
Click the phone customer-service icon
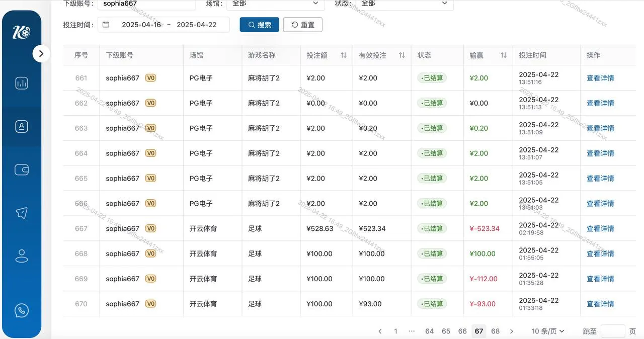[x=21, y=310]
